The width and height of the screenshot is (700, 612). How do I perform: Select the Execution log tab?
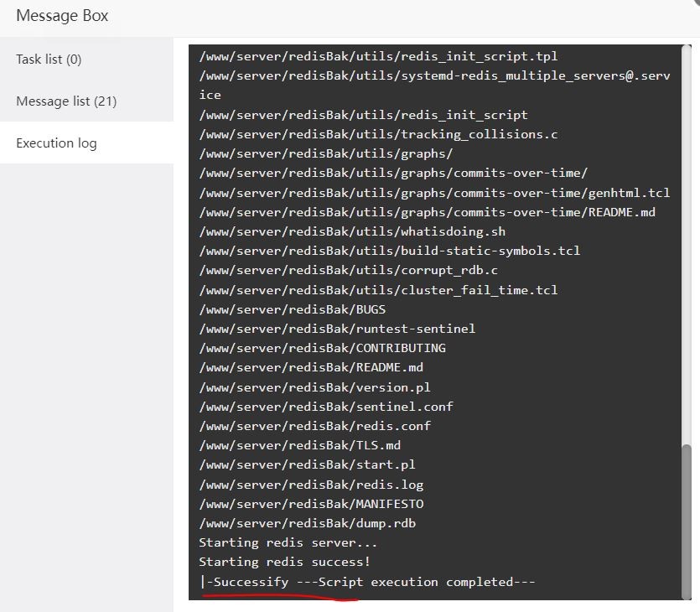[x=56, y=143]
